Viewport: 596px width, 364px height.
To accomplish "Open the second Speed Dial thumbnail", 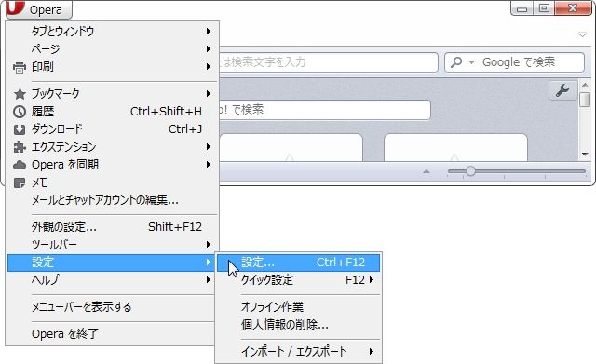I will [x=455, y=147].
